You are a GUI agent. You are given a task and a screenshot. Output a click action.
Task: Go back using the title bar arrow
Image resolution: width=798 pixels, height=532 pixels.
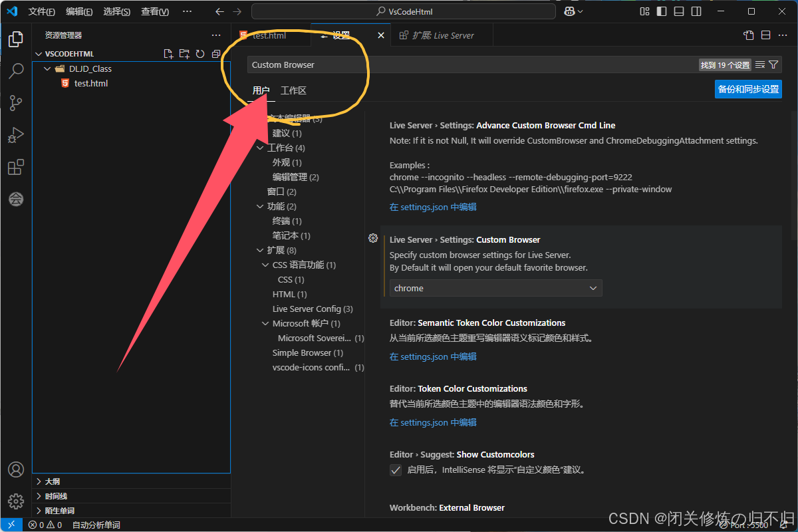click(220, 11)
